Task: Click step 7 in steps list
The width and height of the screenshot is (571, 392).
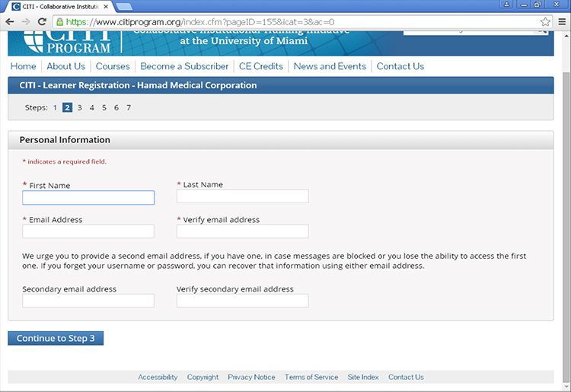Action: pos(129,107)
